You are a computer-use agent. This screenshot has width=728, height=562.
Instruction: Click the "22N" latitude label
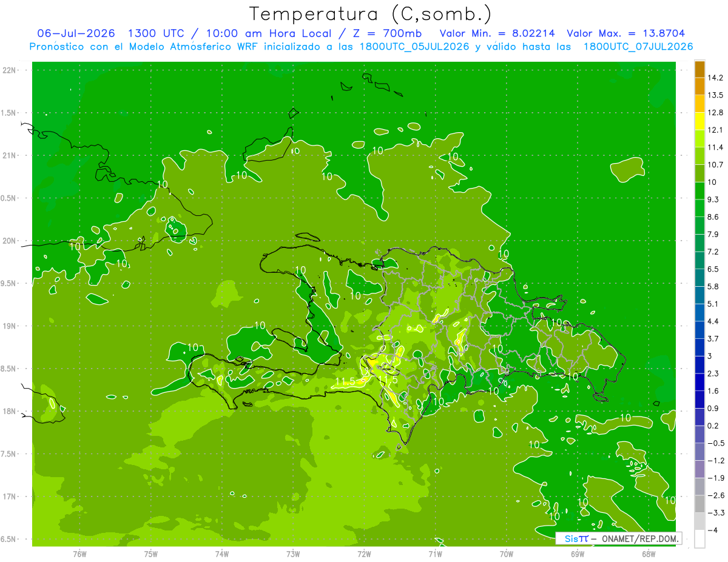8,70
